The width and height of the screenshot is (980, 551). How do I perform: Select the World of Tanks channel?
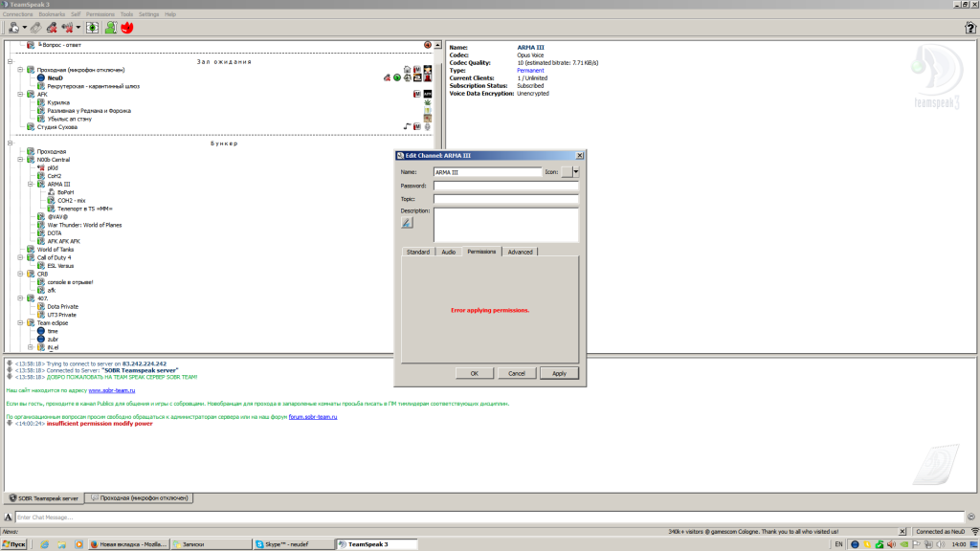[55, 250]
